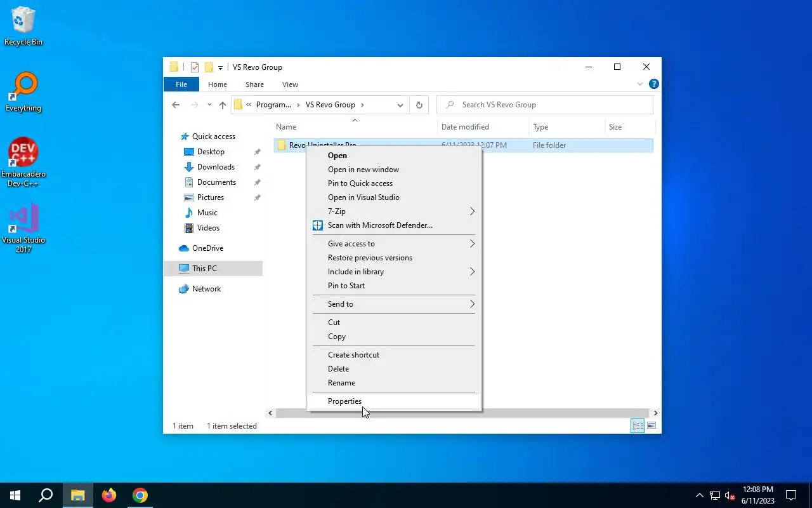Open Customize Quick Access Toolbar dropdown

pos(220,67)
